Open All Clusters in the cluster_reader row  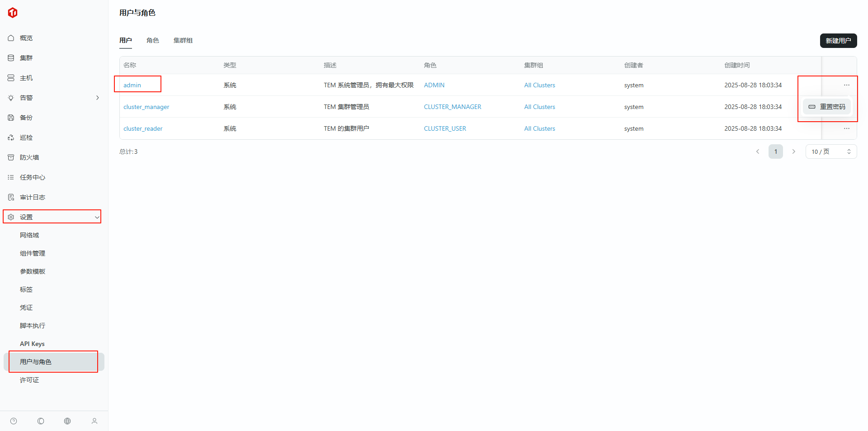tap(539, 128)
